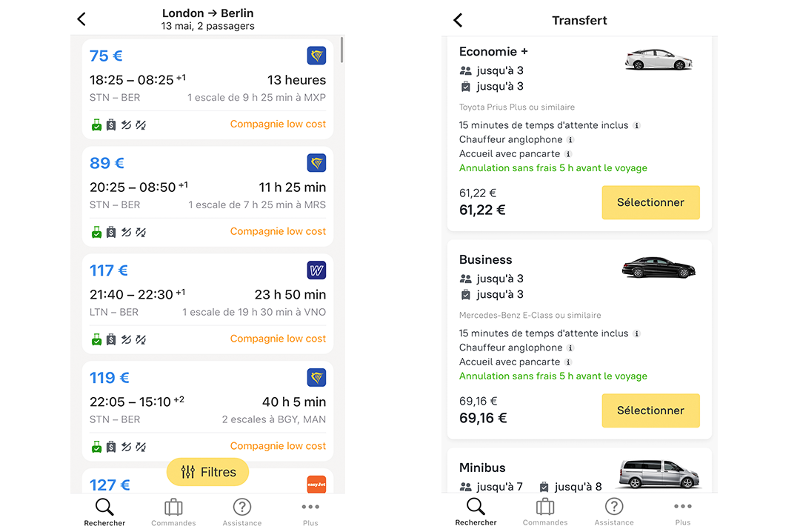Tap the easyJet logo on 127 € flight
Viewport: 800px width, 532px height.
point(316,485)
